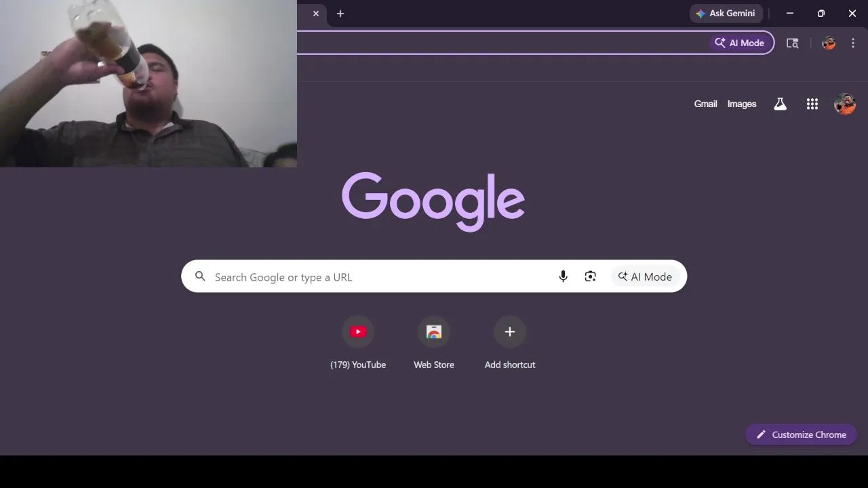Click the webcam video overlay
The width and height of the screenshot is (868, 488).
(x=149, y=83)
